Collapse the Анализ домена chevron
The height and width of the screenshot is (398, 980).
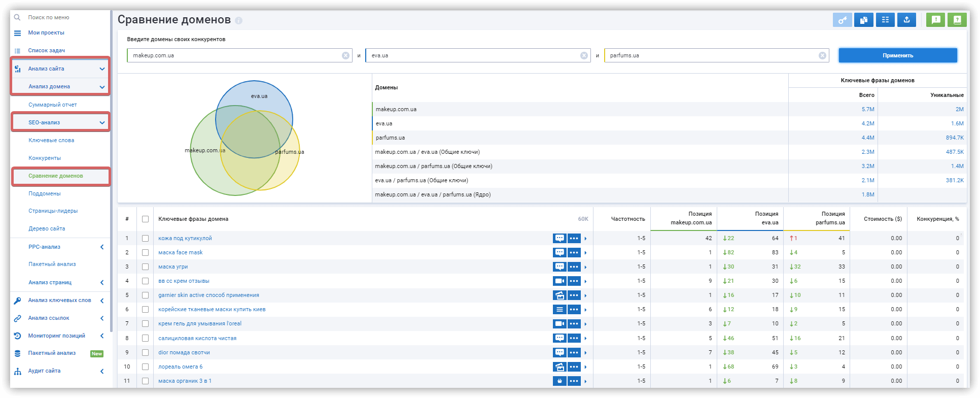(102, 87)
